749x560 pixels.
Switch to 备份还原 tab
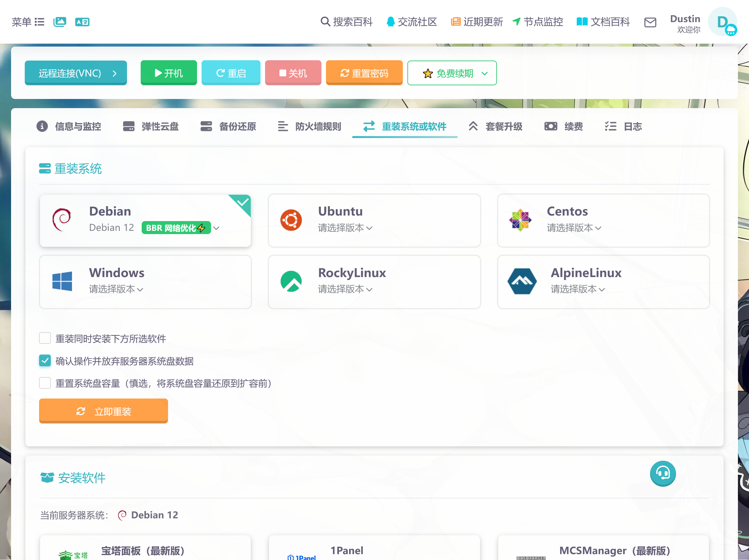[x=228, y=127]
